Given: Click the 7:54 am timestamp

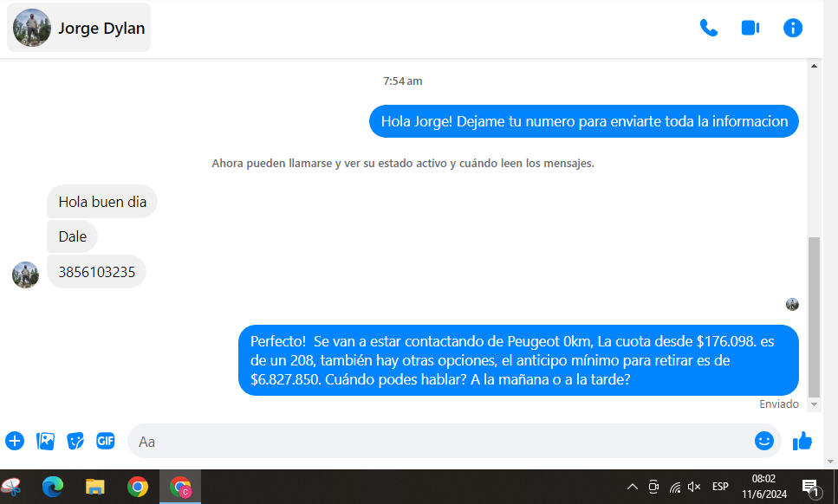Looking at the screenshot, I should [x=402, y=81].
